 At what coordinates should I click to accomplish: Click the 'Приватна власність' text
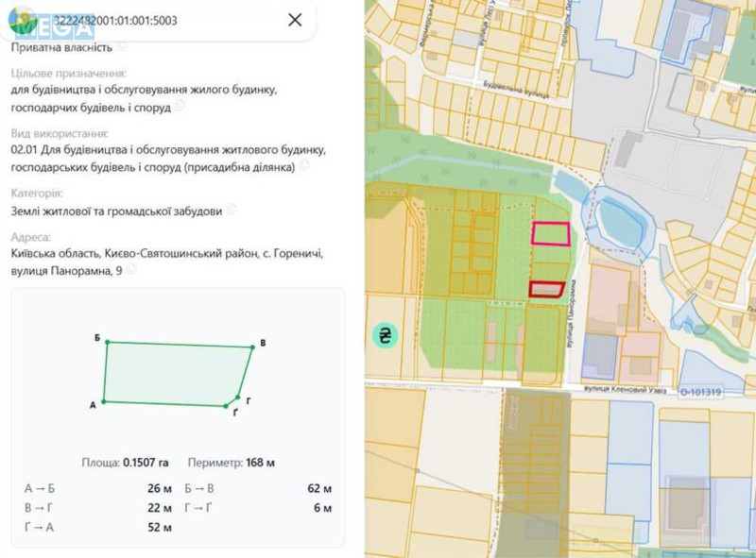(61, 47)
